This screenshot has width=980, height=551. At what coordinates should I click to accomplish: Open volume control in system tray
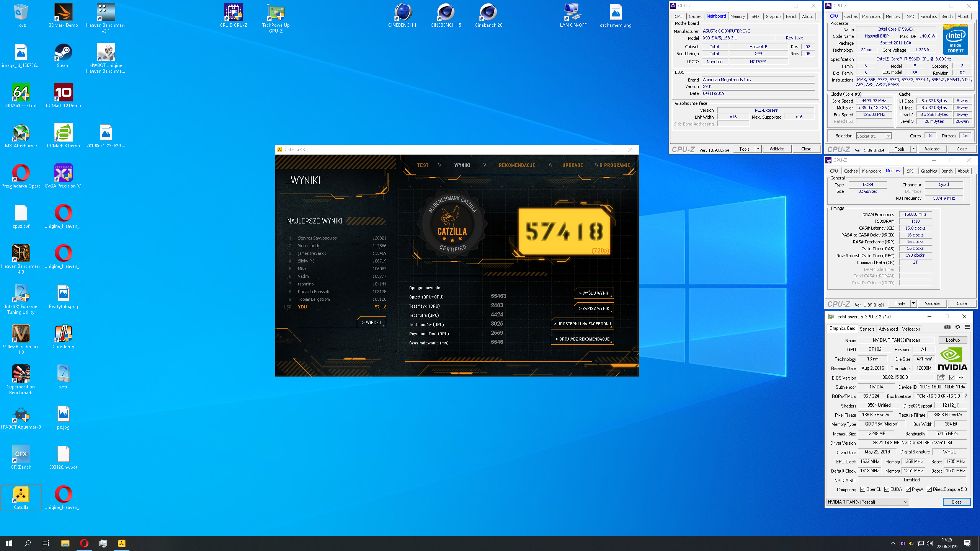929,543
